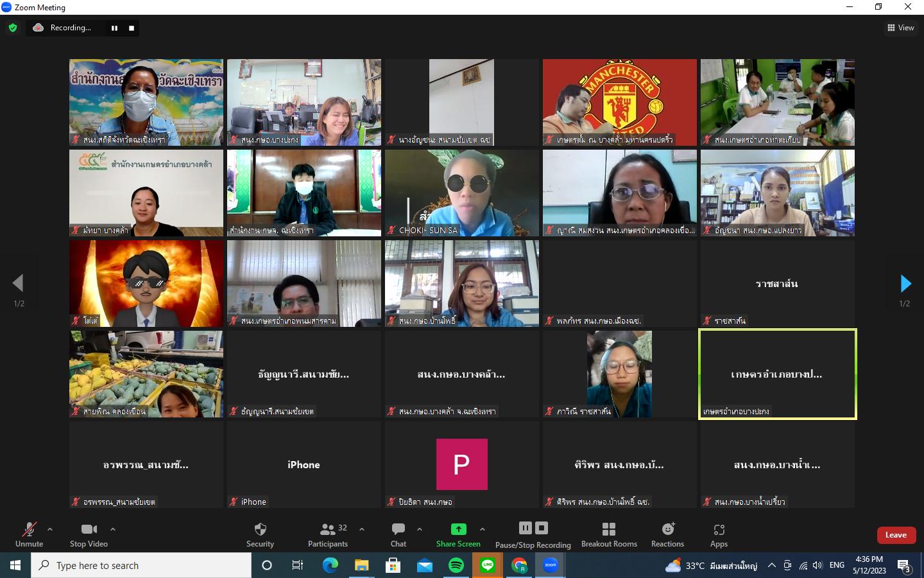The width and height of the screenshot is (924, 578).
Task: Pause the recording in the bottom toolbar
Action: (526, 528)
